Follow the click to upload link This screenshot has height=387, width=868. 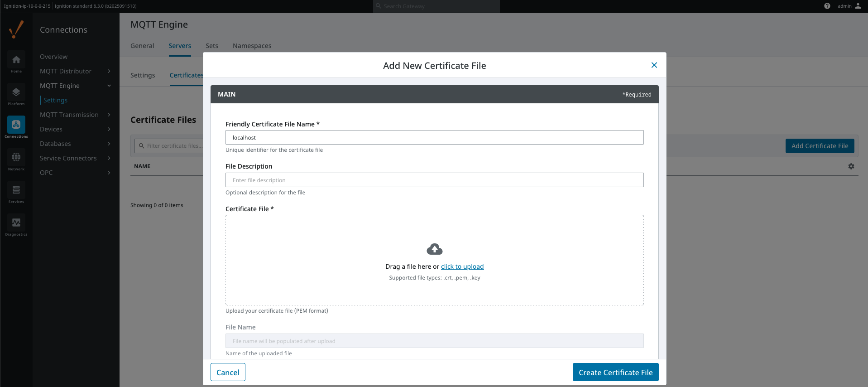[x=462, y=266]
